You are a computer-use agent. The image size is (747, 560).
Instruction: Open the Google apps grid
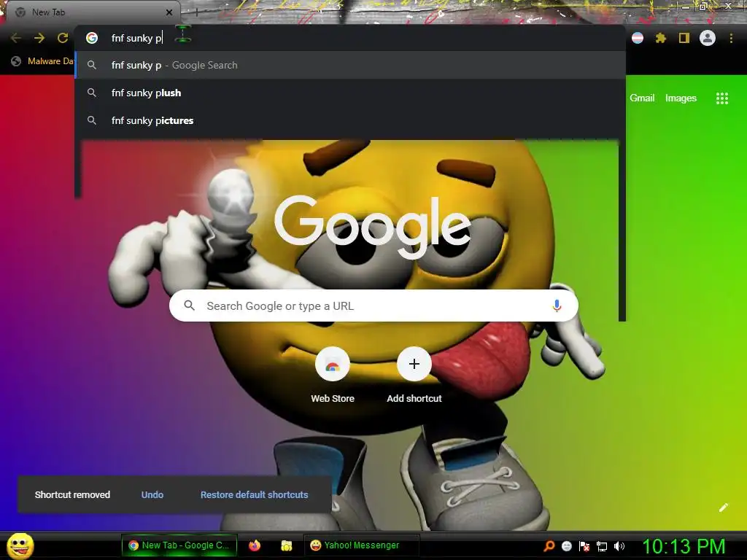pyautogui.click(x=722, y=98)
